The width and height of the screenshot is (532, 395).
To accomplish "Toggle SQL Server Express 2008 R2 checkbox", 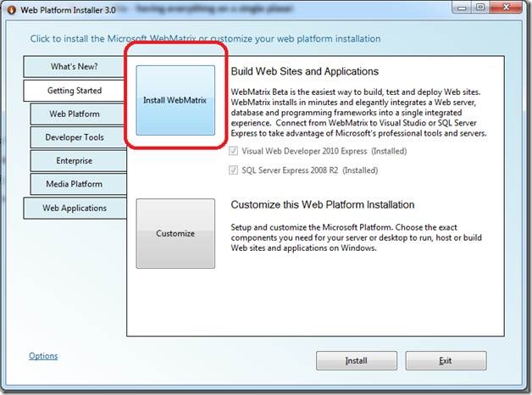I will click(x=234, y=170).
